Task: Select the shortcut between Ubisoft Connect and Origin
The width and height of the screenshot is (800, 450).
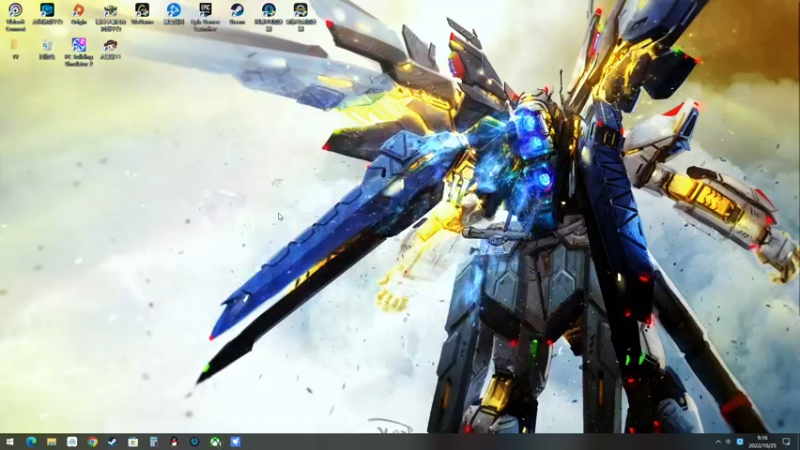Action: pos(47,14)
